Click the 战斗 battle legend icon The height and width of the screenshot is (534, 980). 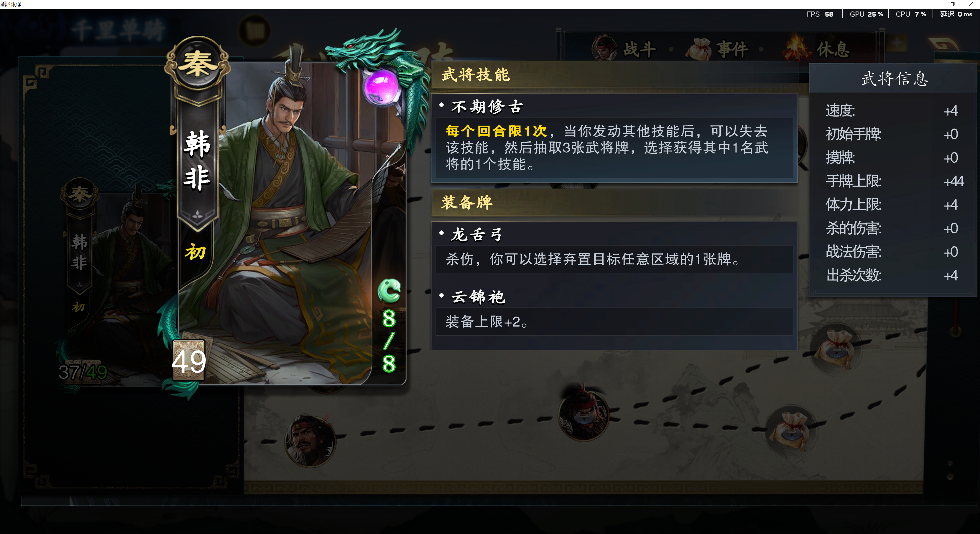[x=604, y=49]
